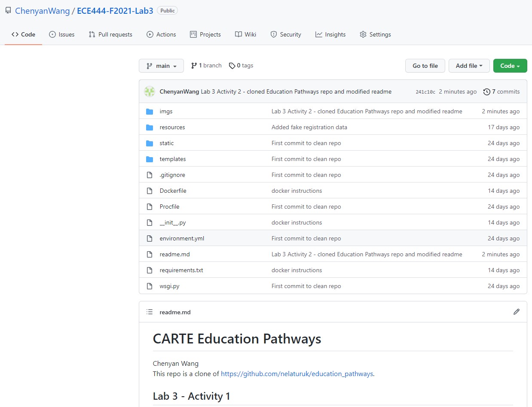Open the .gitignore file
This screenshot has width=532, height=407.
pyautogui.click(x=172, y=175)
